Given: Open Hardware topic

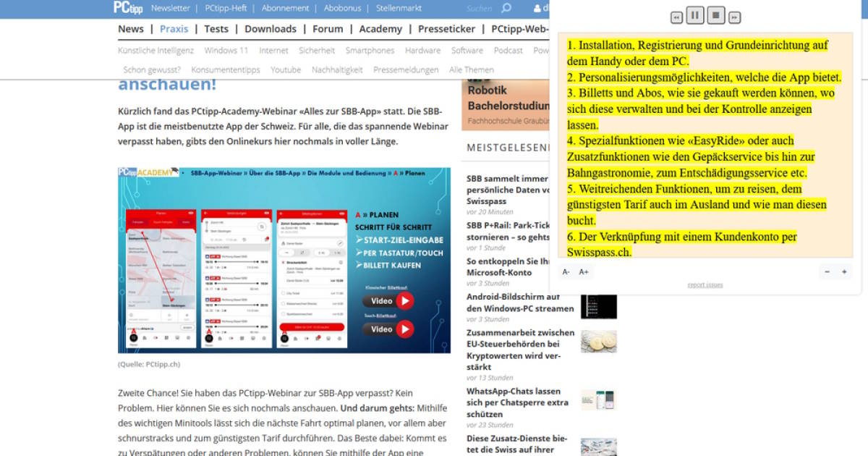Looking at the screenshot, I should [423, 51].
